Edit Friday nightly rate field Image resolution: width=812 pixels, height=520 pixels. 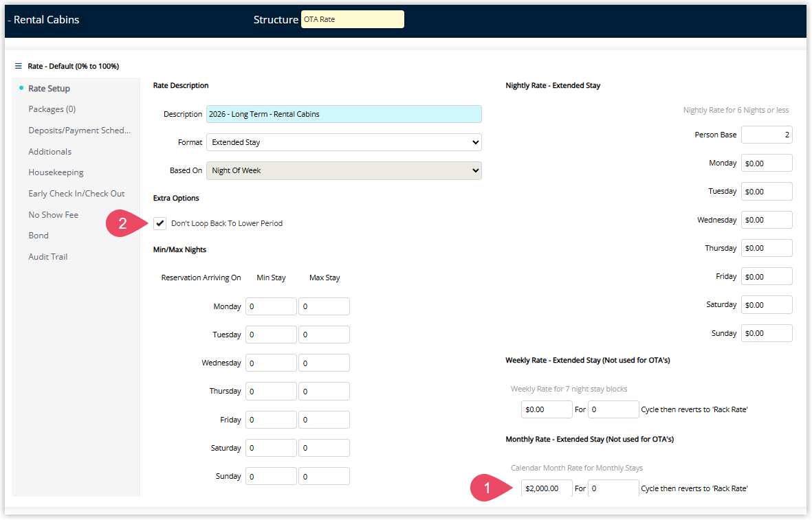tap(767, 276)
